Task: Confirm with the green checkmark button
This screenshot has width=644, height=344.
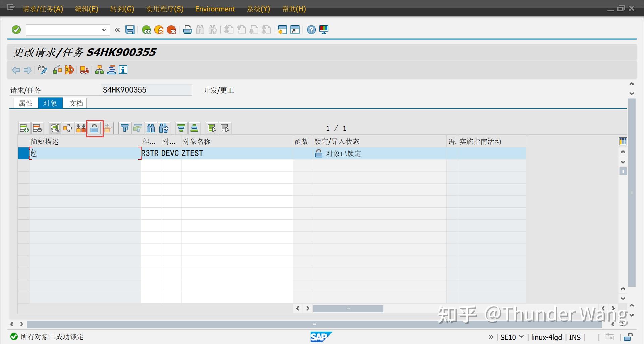Action: [16, 29]
